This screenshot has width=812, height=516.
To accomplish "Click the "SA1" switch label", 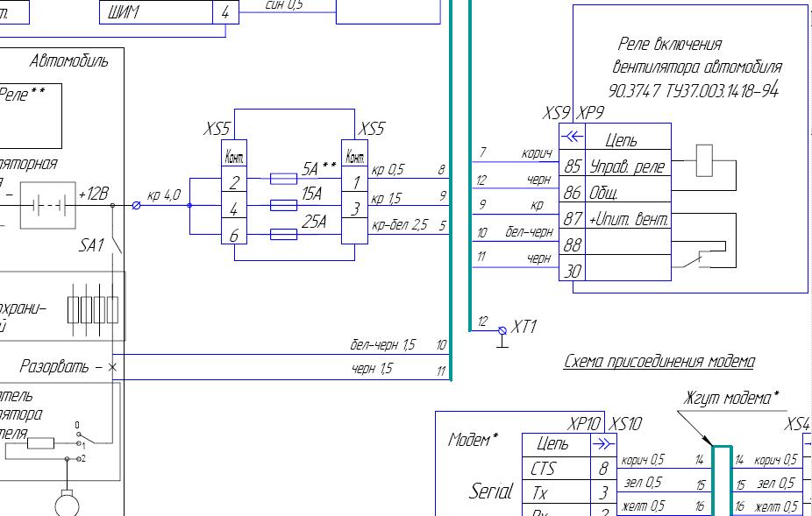I will click(91, 245).
